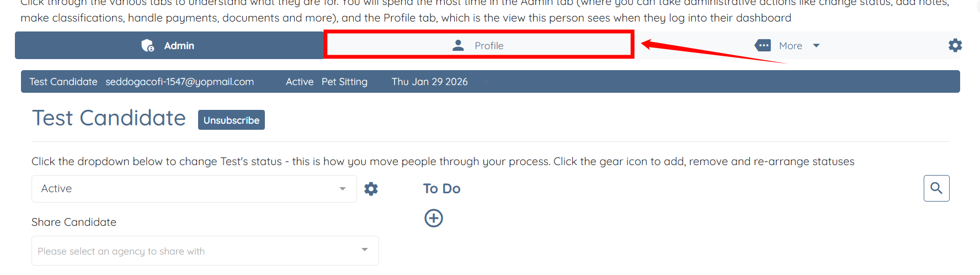Click the magnifying glass search button

(x=936, y=188)
